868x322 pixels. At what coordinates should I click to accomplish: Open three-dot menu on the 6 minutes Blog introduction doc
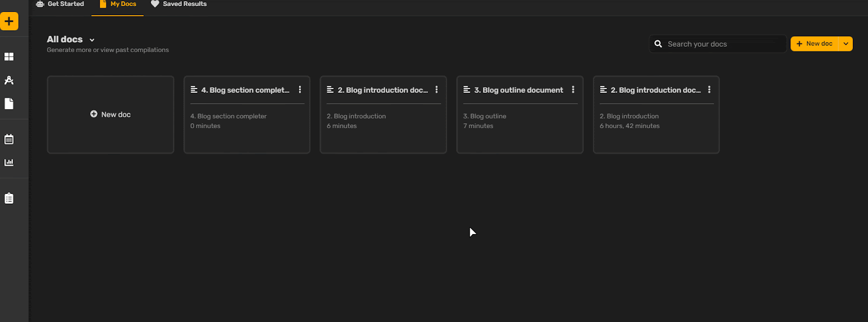[437, 90]
